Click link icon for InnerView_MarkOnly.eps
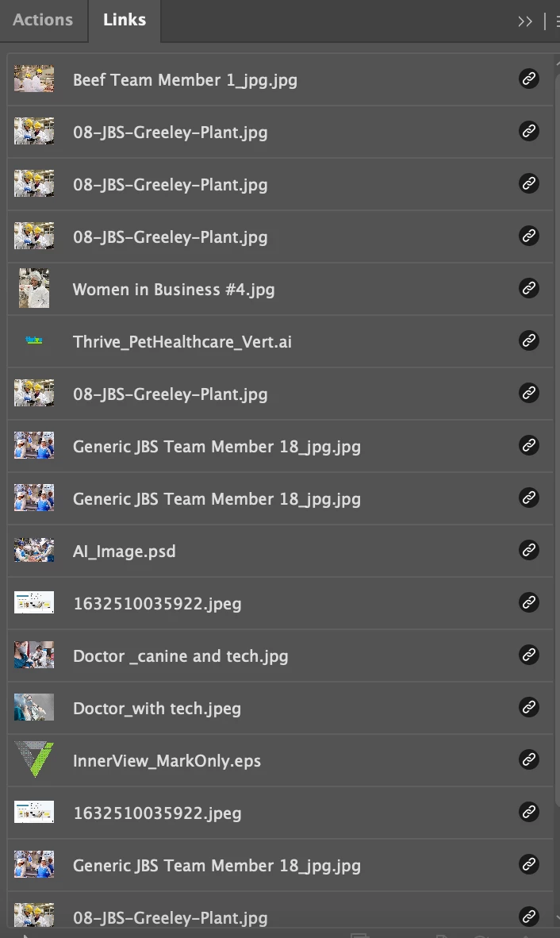Image resolution: width=560 pixels, height=938 pixels. pyautogui.click(x=529, y=759)
